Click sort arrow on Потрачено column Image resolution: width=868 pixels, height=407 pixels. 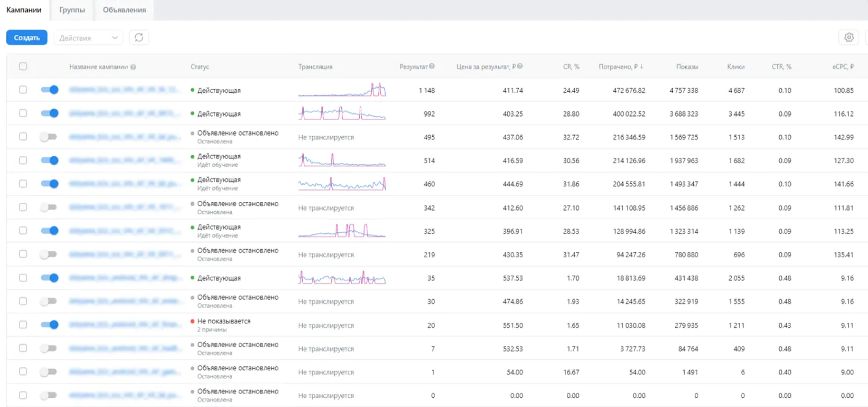[642, 66]
